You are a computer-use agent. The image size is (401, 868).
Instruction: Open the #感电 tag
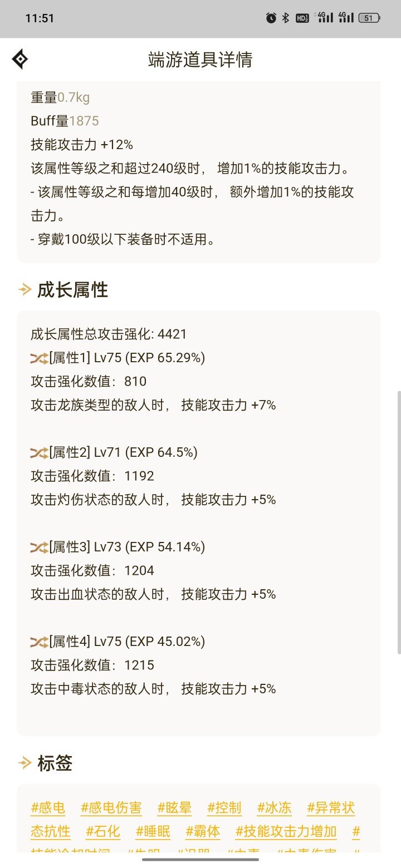[x=48, y=808]
